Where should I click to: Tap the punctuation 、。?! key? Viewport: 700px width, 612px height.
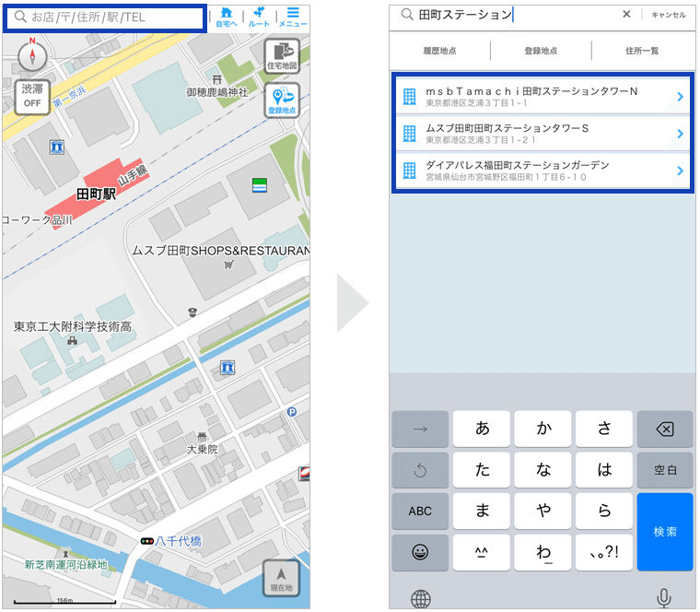click(x=604, y=553)
